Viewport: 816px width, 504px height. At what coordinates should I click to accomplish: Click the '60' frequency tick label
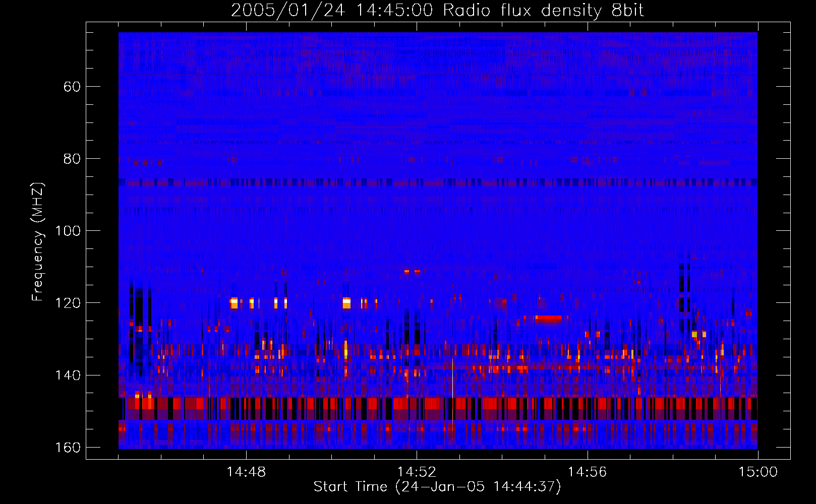pos(72,87)
